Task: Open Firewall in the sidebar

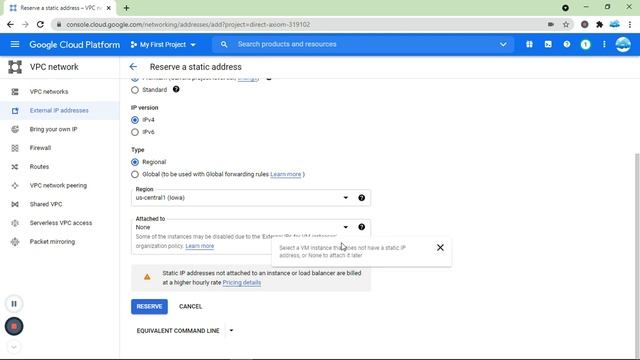Action: click(40, 148)
